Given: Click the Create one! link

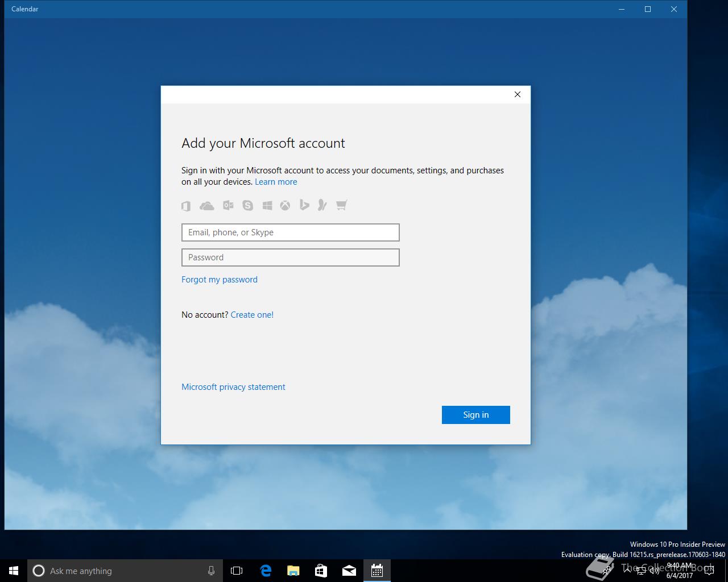Looking at the screenshot, I should tap(252, 315).
